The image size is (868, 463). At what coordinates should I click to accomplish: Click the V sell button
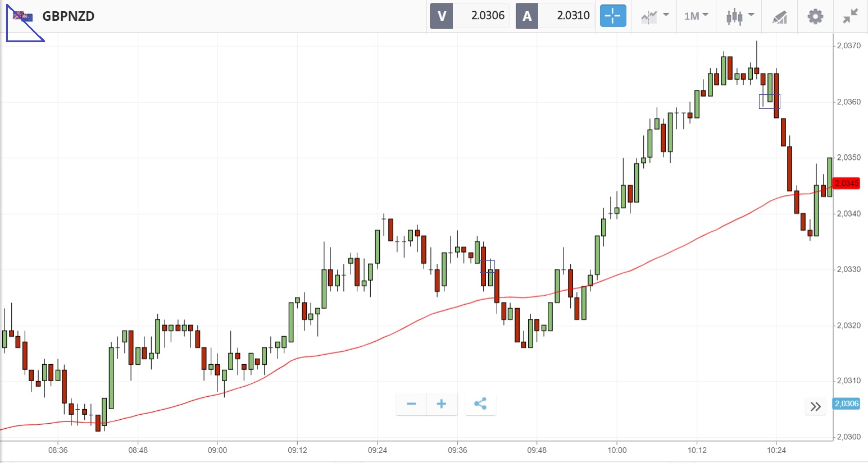pos(442,16)
